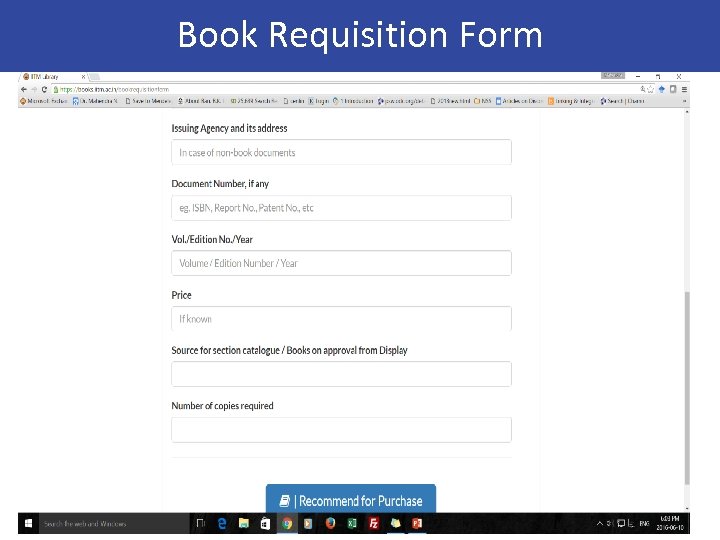Click the browser address bar URL
The height and width of the screenshot is (540, 720).
[114, 90]
